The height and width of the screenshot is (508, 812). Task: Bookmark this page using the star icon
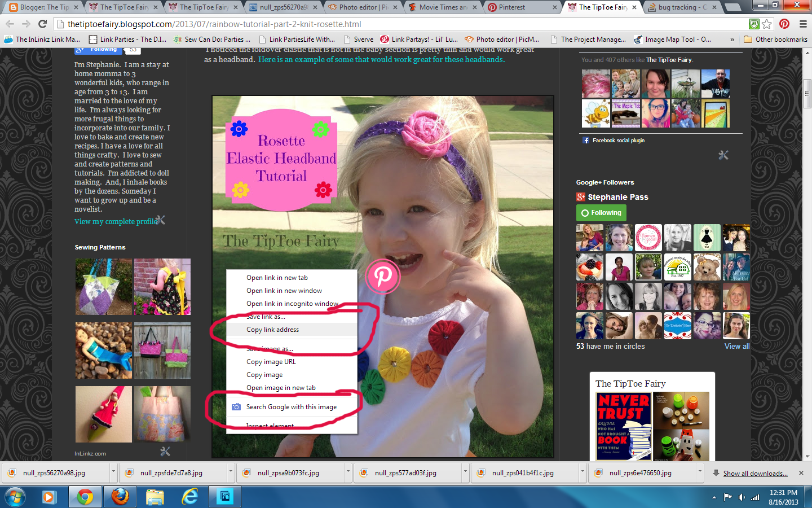(766, 25)
